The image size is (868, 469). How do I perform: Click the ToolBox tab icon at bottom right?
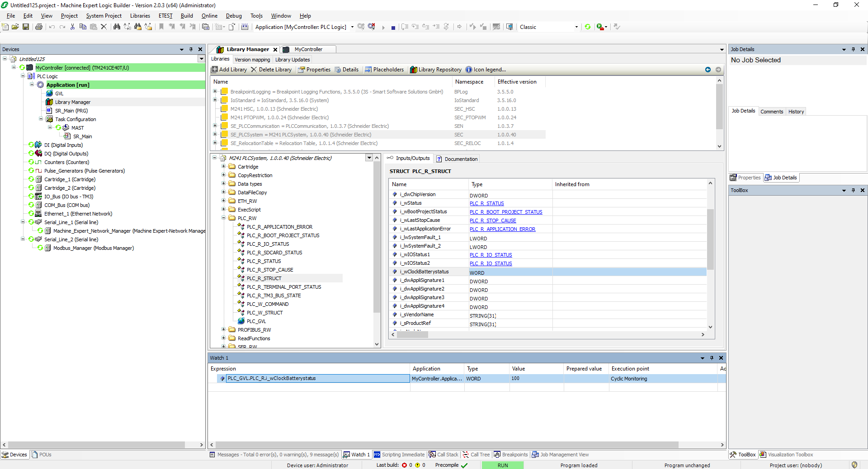733,455
